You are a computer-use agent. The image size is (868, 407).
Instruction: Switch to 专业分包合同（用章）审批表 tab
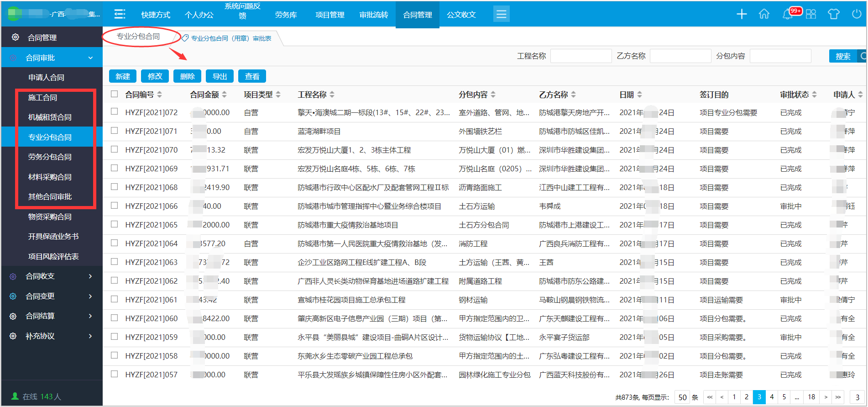pos(230,38)
